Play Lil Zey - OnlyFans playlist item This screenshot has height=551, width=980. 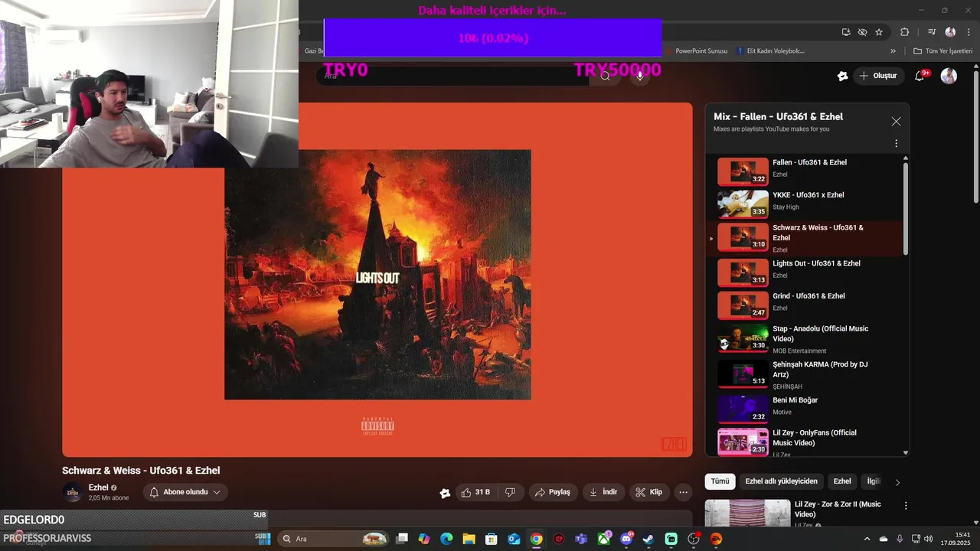[x=805, y=442]
